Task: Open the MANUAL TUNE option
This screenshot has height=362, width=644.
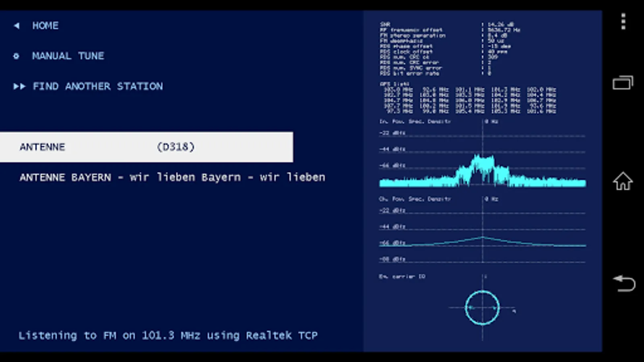Action: tap(68, 56)
